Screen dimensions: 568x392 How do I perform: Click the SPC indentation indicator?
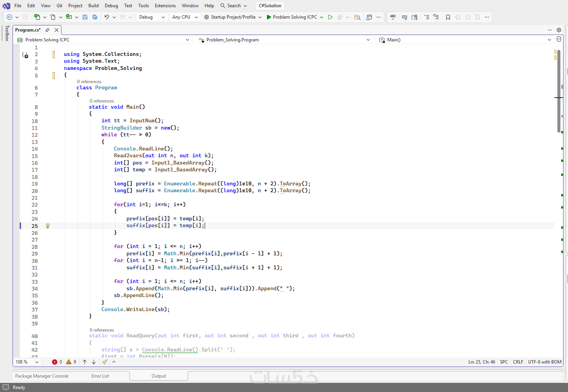504,362
